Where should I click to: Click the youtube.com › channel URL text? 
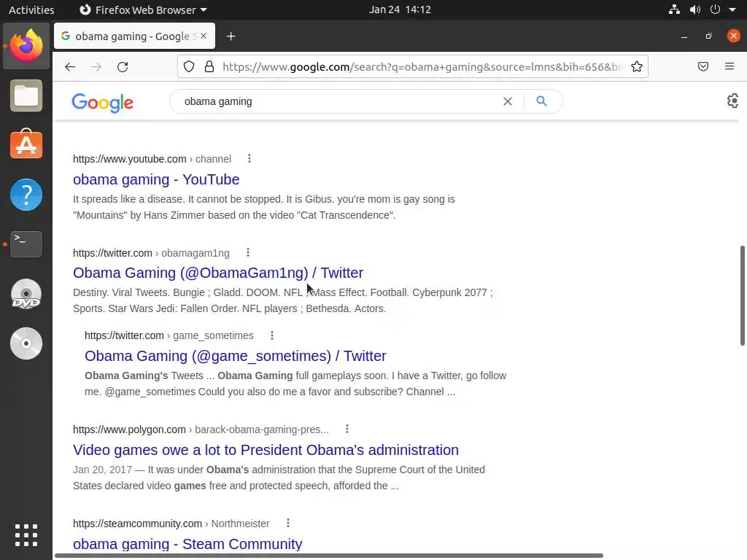point(152,159)
